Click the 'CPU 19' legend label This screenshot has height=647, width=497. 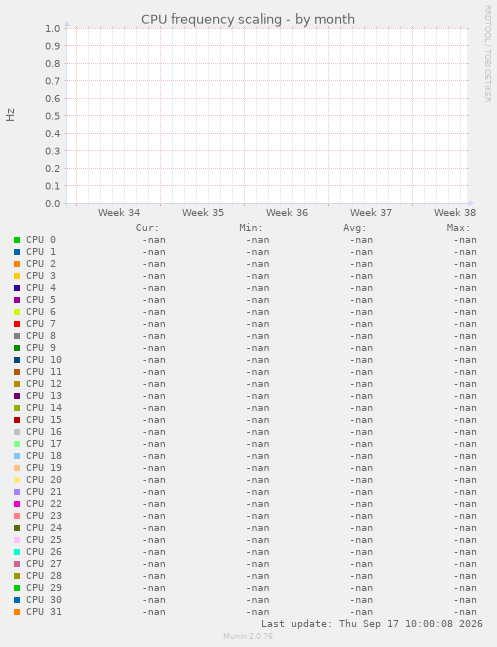44,468
